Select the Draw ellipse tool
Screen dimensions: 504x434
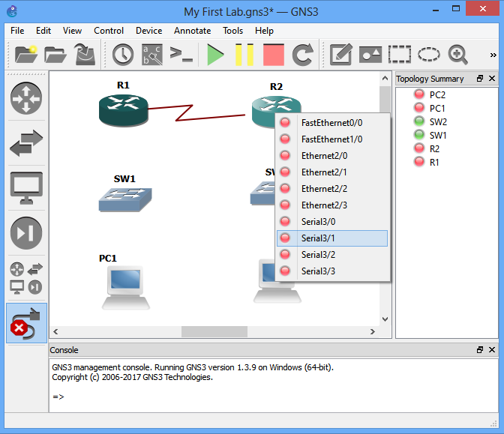coord(429,54)
